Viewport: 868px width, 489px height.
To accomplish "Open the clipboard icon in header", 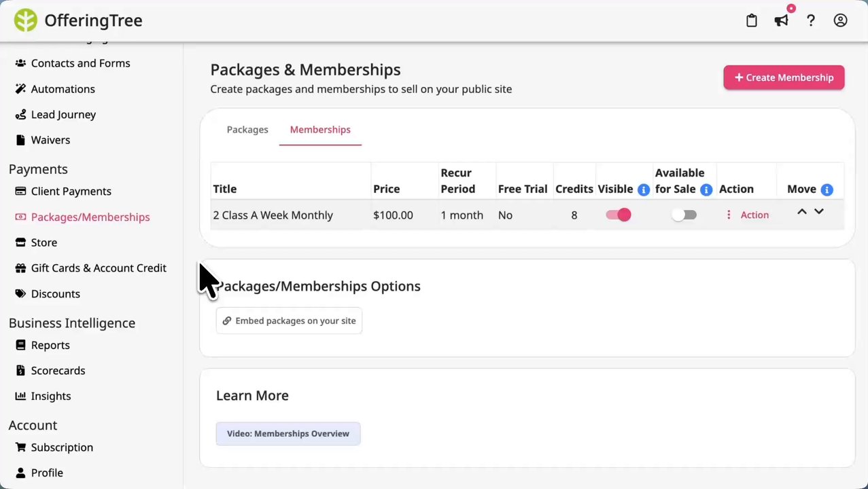I will pos(751,20).
